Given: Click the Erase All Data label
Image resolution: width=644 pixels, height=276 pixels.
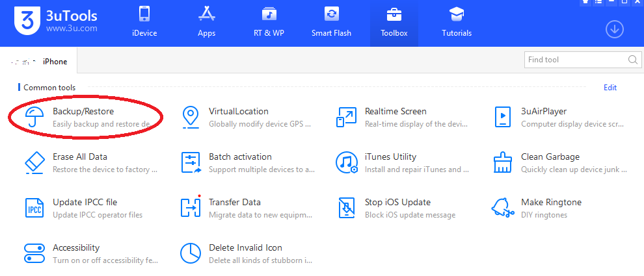Looking at the screenshot, I should click(79, 157).
